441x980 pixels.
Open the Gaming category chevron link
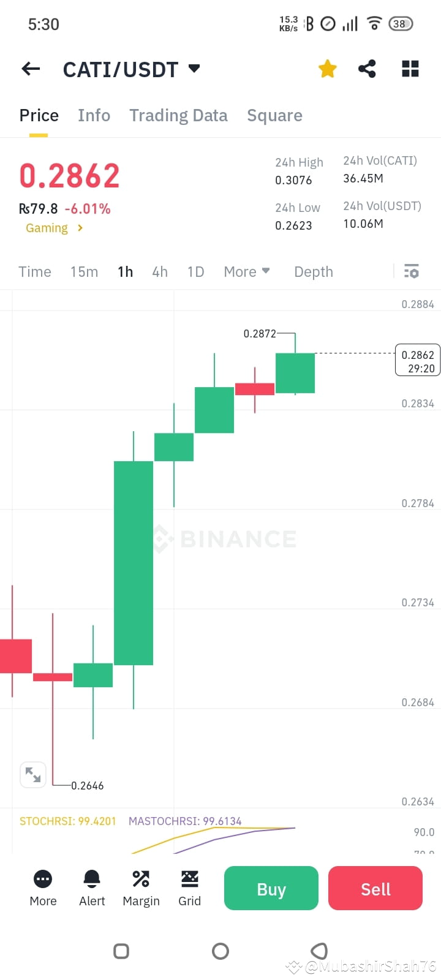click(54, 228)
